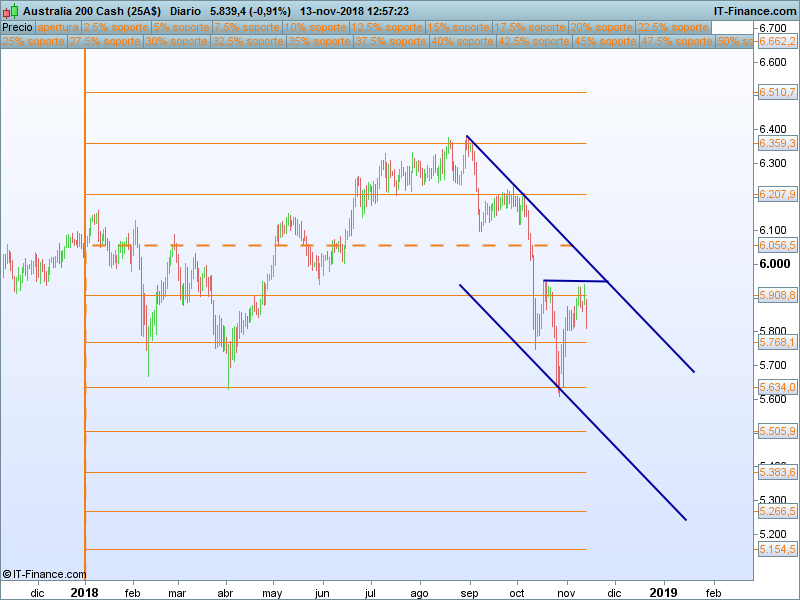
Task: Open the 5% soporte tab
Action: coord(182,28)
